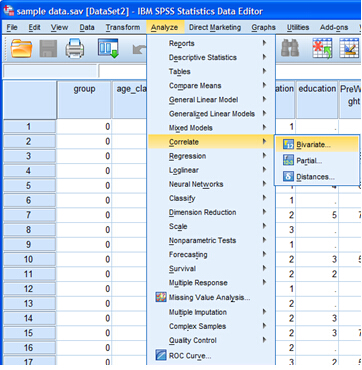Viewport: 362px width, 370px height.
Task: Click the cell name box field
Action: (x=50, y=71)
